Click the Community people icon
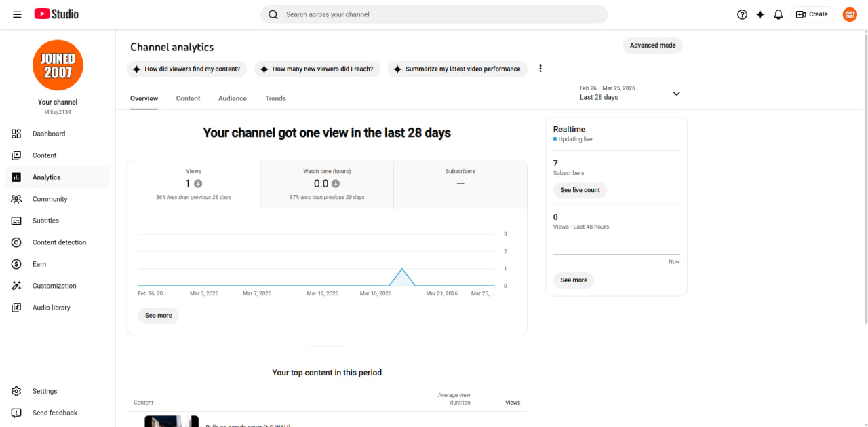 [x=16, y=199]
